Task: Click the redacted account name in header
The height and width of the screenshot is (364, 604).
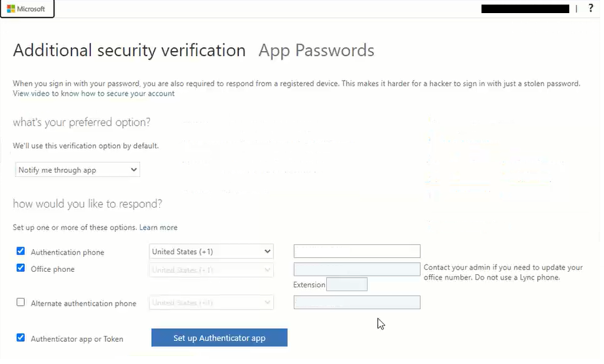Action: (x=525, y=9)
